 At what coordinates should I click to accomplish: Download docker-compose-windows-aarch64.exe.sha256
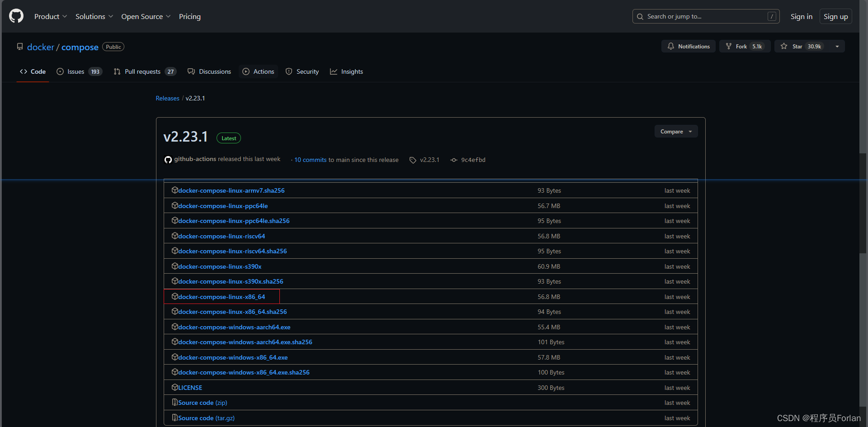click(245, 342)
